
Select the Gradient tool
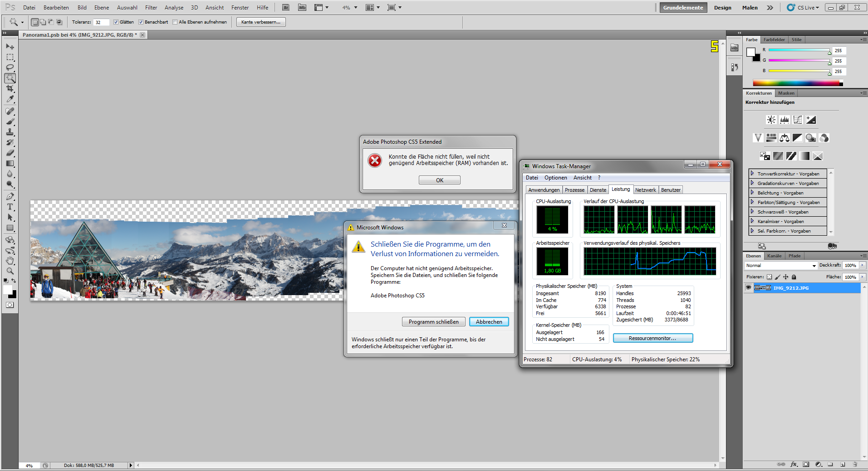(x=10, y=163)
